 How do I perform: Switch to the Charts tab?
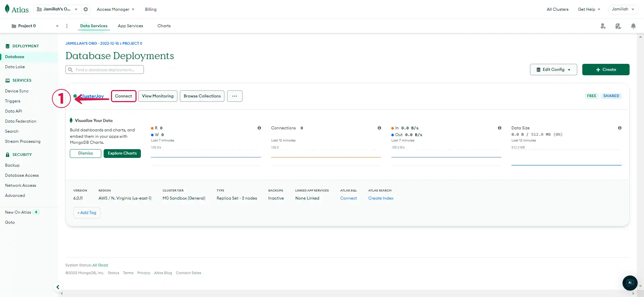(x=164, y=26)
